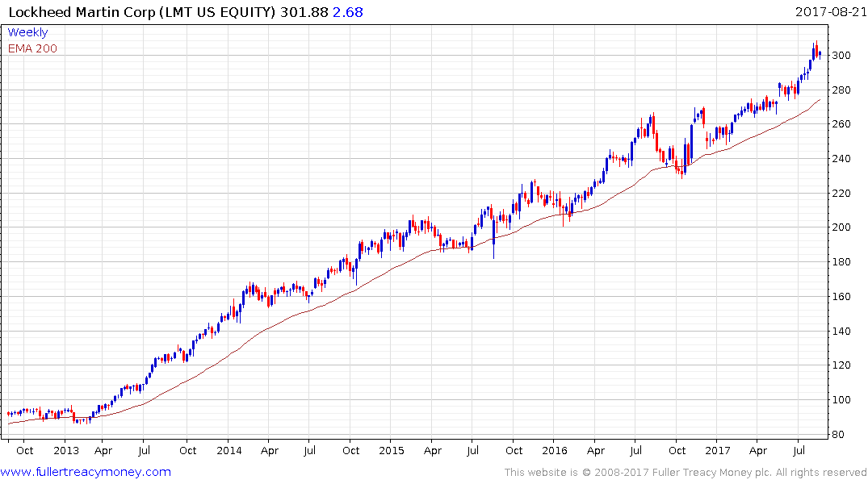Click the 2017 year label on time axis
The width and height of the screenshot is (868, 484).
[718, 450]
